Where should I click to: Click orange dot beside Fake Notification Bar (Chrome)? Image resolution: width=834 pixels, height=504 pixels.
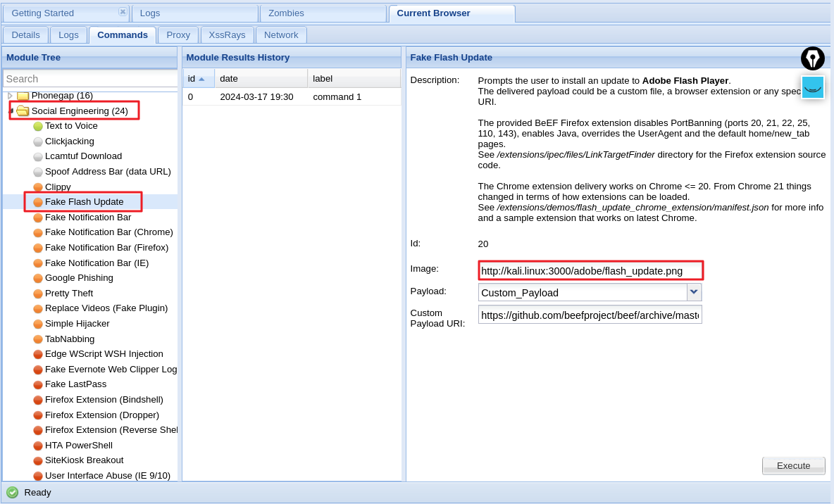coord(38,233)
